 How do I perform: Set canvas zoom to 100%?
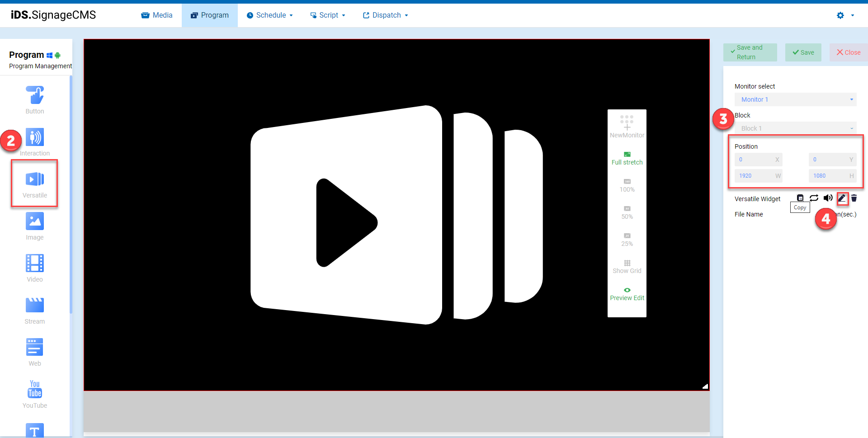(627, 186)
